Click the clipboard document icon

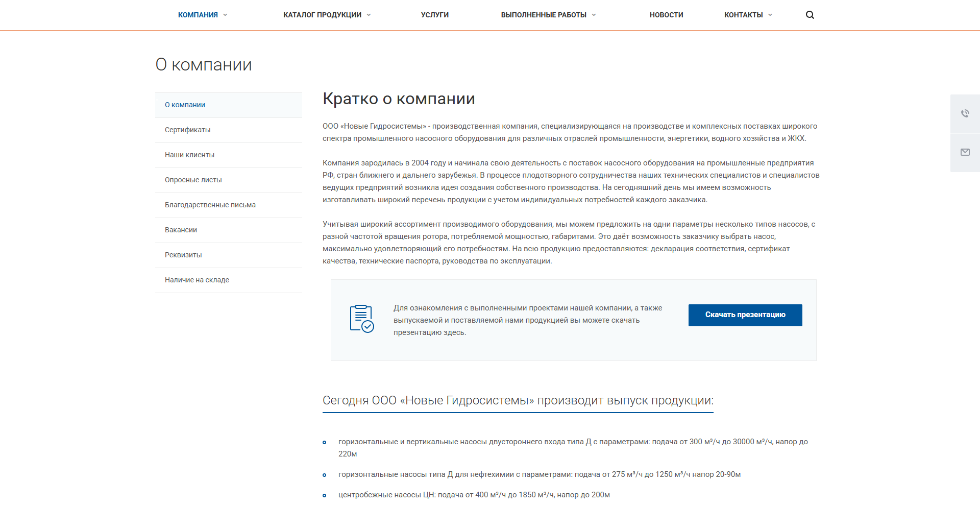pyautogui.click(x=361, y=319)
